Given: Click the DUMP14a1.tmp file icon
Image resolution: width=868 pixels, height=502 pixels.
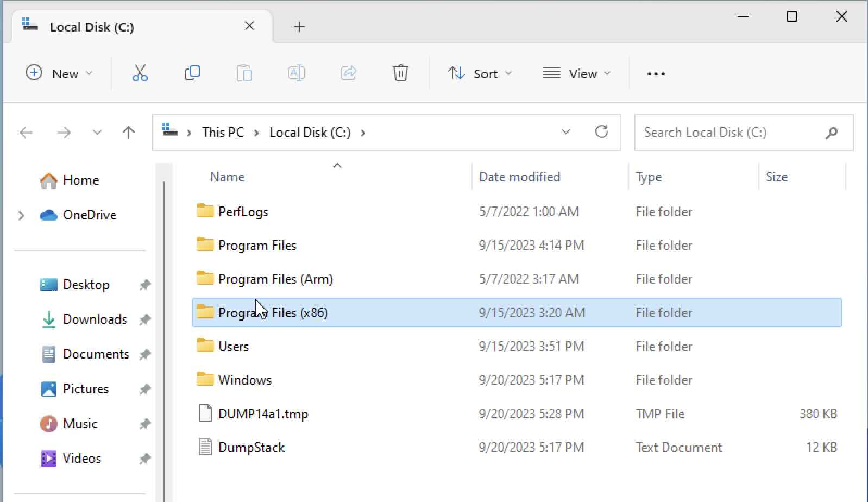Looking at the screenshot, I should coord(205,413).
